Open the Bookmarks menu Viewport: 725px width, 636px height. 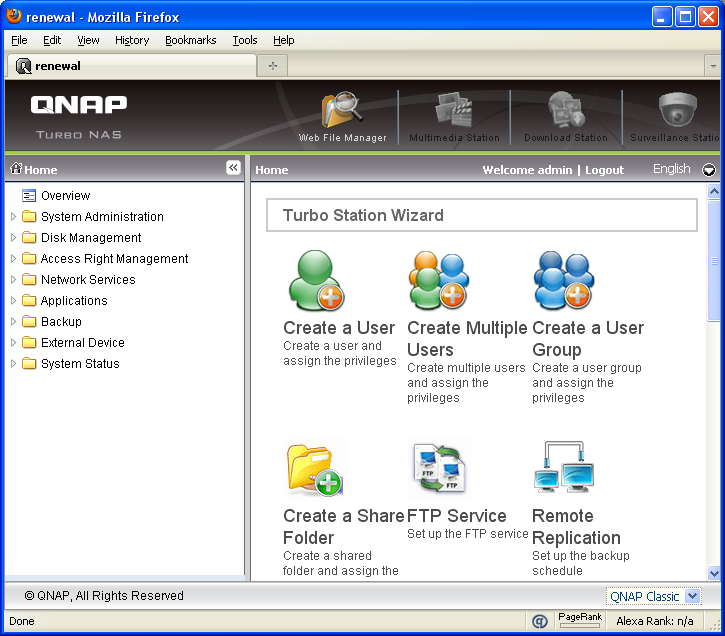point(190,41)
